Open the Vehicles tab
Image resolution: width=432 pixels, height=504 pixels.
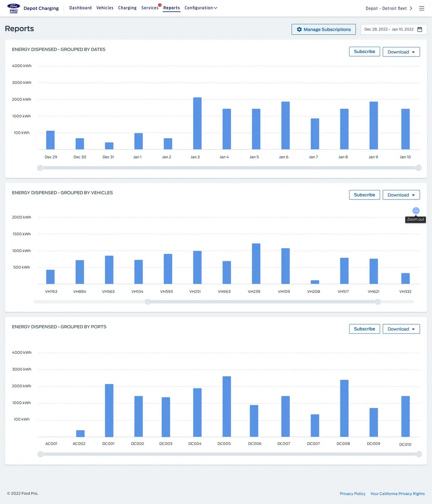tap(105, 8)
